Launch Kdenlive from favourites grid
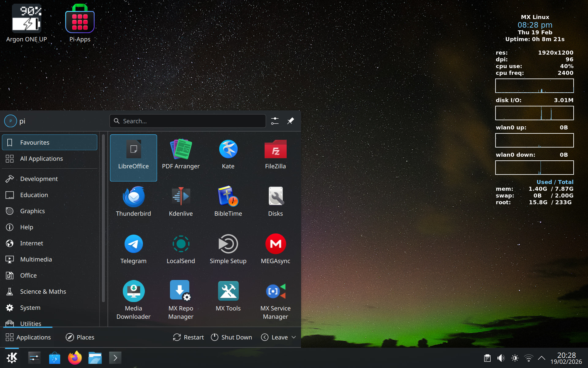Image resolution: width=588 pixels, height=368 pixels. point(181,201)
